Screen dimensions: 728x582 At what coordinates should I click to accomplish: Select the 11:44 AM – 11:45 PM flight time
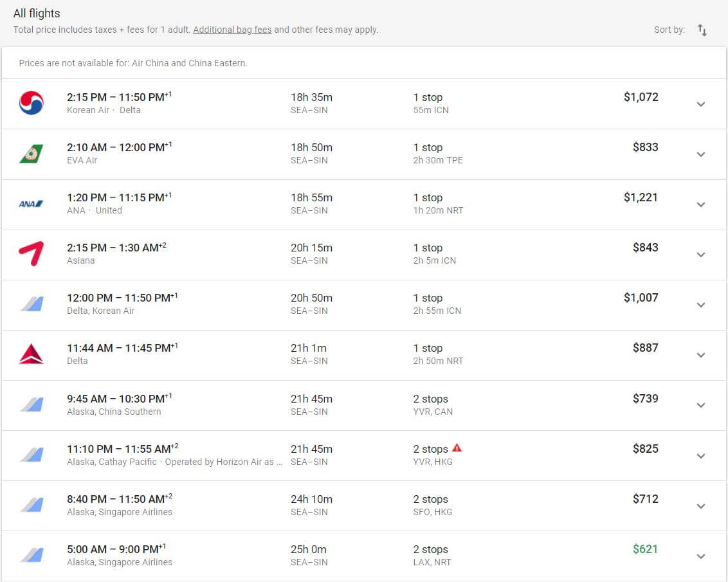click(122, 347)
